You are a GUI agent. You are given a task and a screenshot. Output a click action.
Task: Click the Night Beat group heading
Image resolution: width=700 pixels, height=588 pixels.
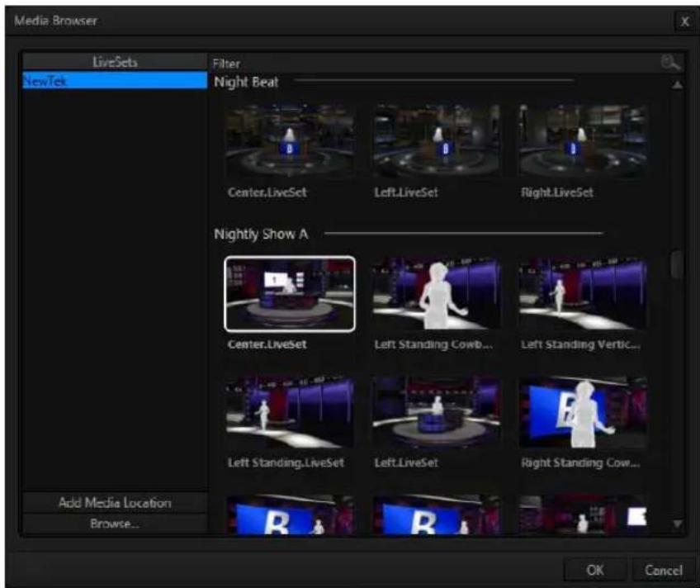point(246,82)
